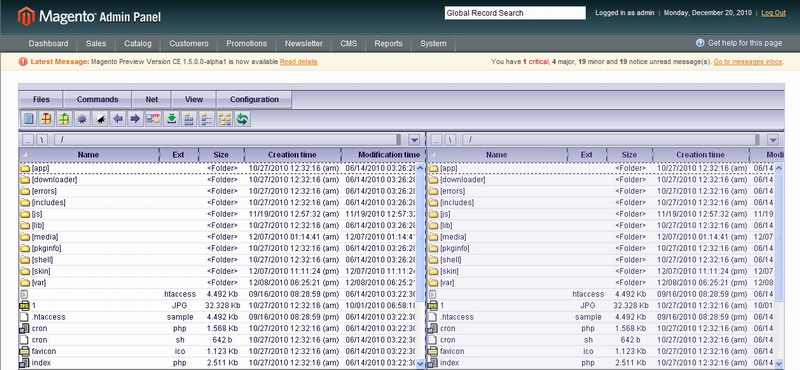Click the notepad file viewer toolbar icon
The width and height of the screenshot is (800, 370).
coord(29,119)
